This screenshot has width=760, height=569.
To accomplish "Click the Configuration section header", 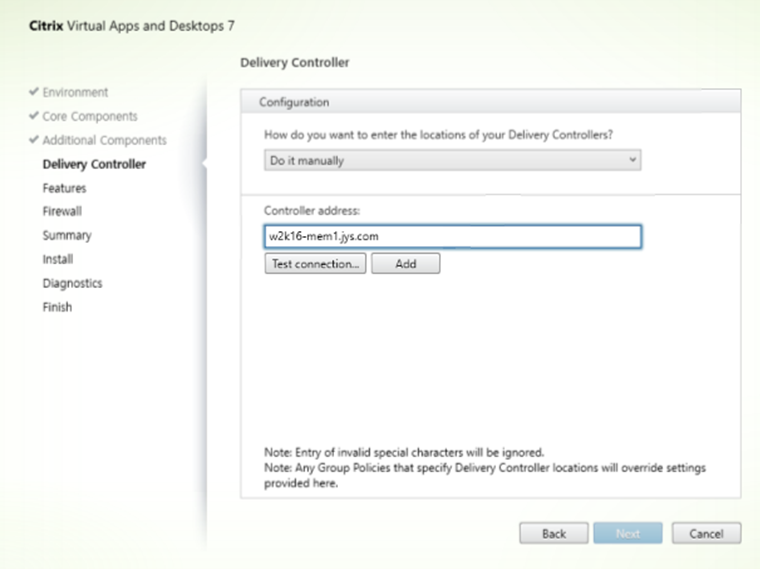I will tap(491, 102).
